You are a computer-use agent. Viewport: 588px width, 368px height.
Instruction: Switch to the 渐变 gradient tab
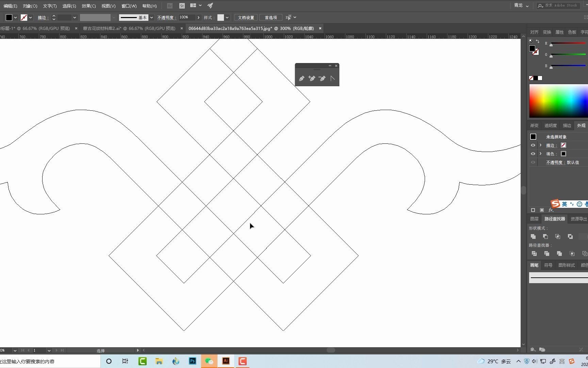pyautogui.click(x=534, y=125)
